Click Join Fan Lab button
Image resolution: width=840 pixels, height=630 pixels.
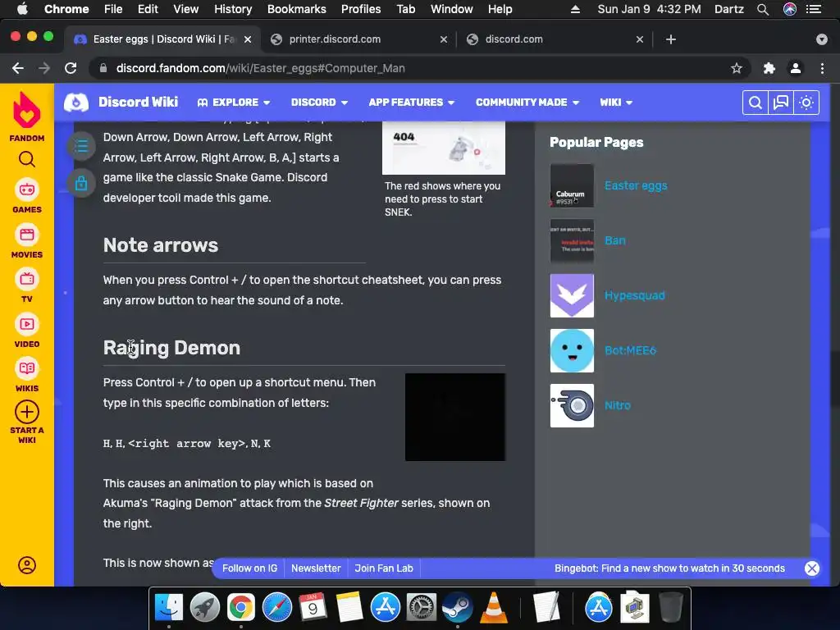click(384, 568)
